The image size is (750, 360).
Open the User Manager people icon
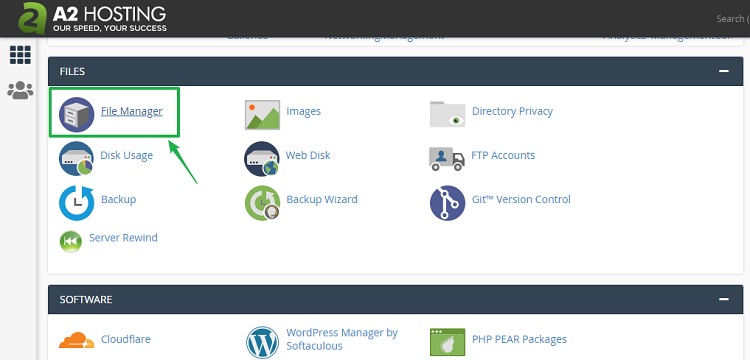[x=20, y=90]
